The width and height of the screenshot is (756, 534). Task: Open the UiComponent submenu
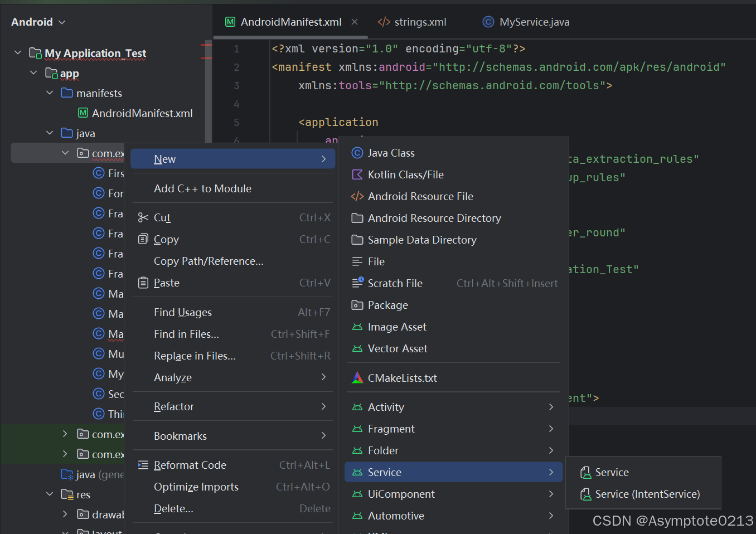coord(453,494)
